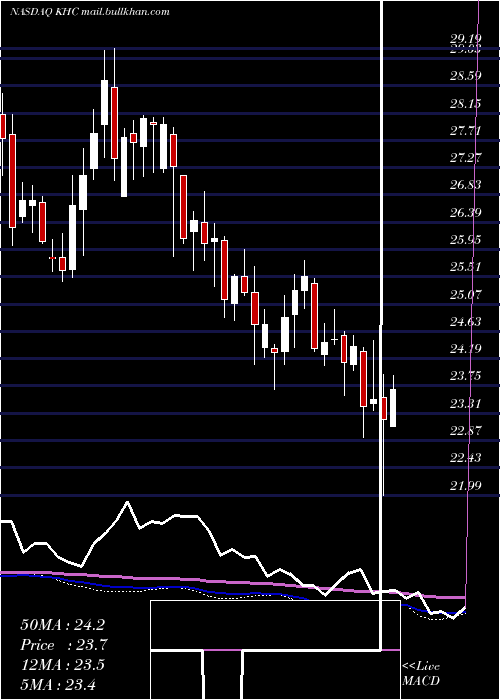Select the 25.95 price axis label
The height and width of the screenshot is (700, 500).
465,240
